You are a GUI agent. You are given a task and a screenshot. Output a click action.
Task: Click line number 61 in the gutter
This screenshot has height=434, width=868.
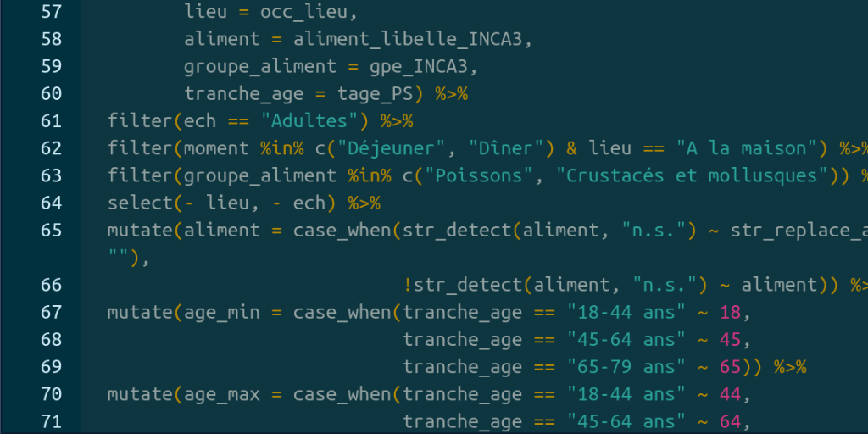coord(52,120)
